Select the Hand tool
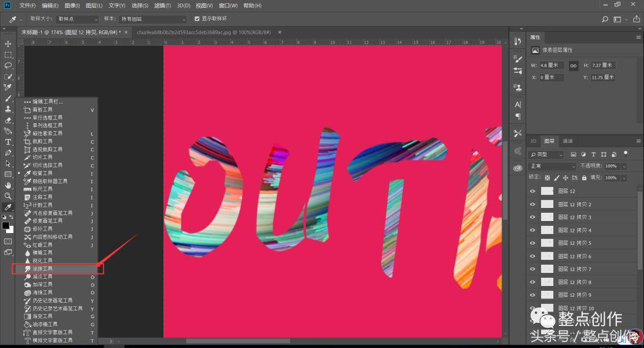This screenshot has width=644, height=348. 8,185
